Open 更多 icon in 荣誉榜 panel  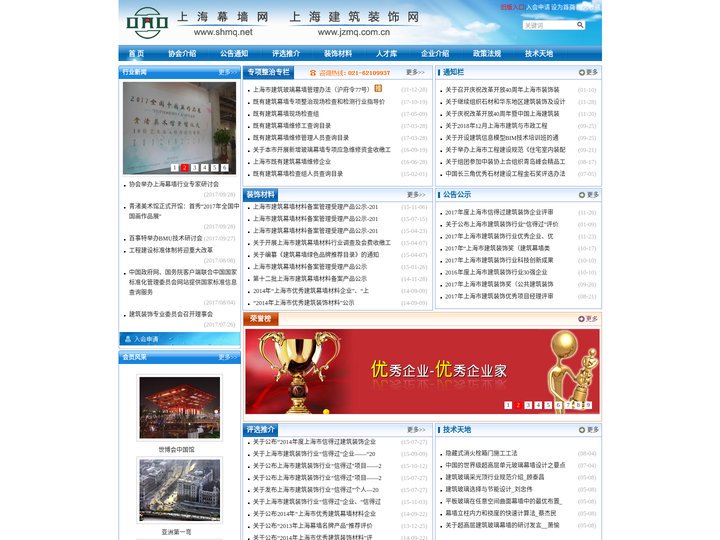click(x=581, y=319)
